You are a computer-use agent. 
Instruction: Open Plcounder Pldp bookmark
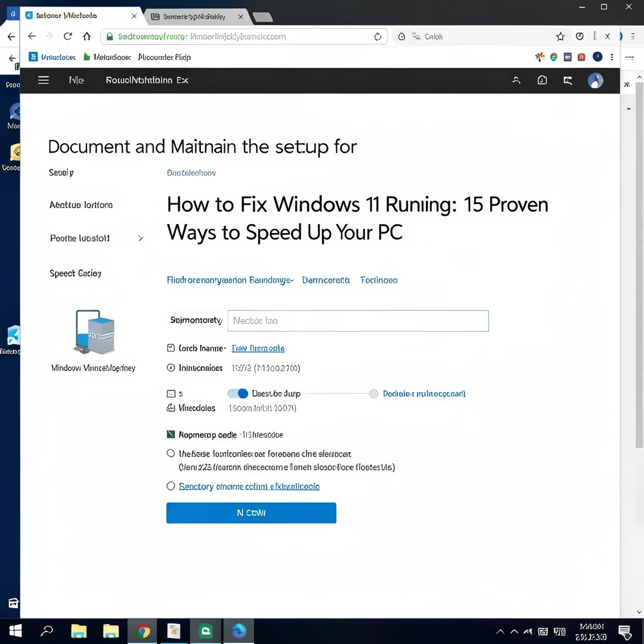click(x=165, y=57)
